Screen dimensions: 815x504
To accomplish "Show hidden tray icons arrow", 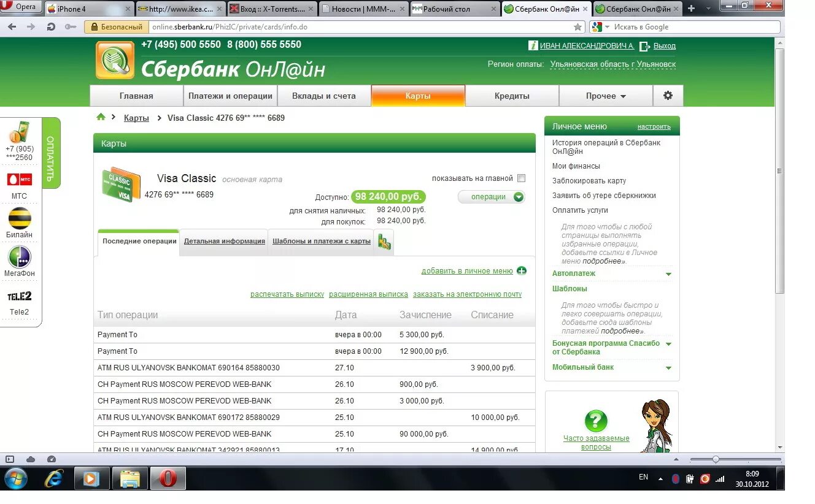I will pyautogui.click(x=660, y=478).
